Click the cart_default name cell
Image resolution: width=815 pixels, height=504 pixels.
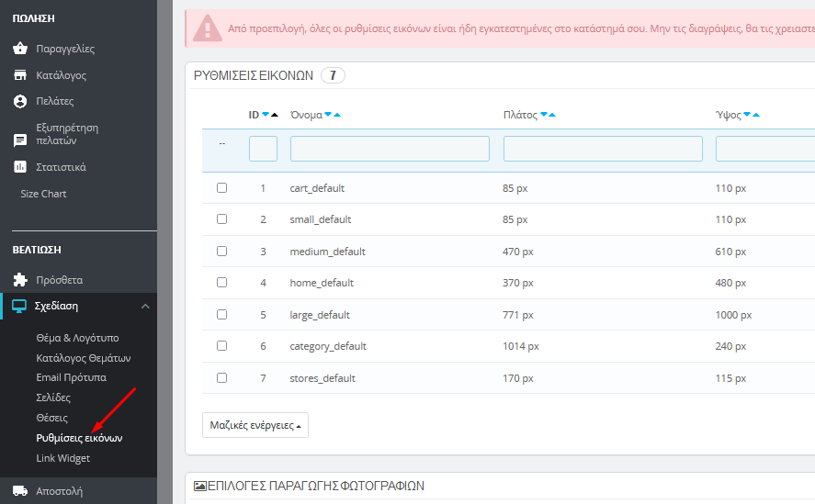(317, 188)
